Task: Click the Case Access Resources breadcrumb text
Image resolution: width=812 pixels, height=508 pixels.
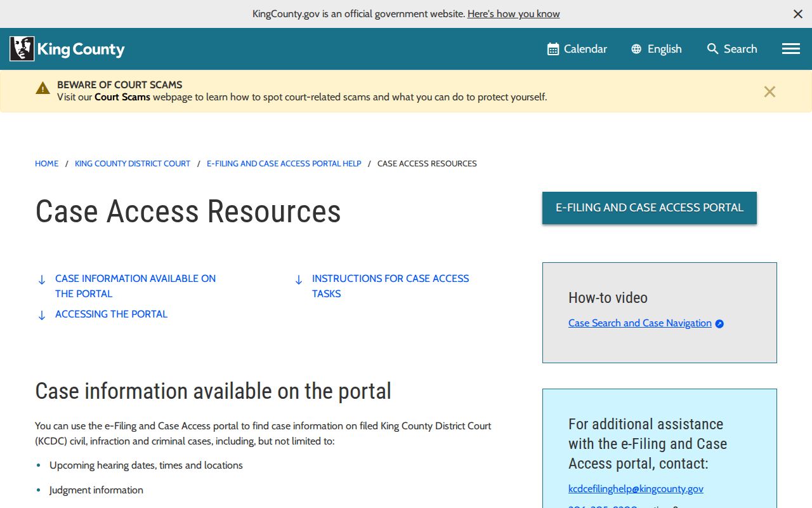Action: (x=427, y=164)
